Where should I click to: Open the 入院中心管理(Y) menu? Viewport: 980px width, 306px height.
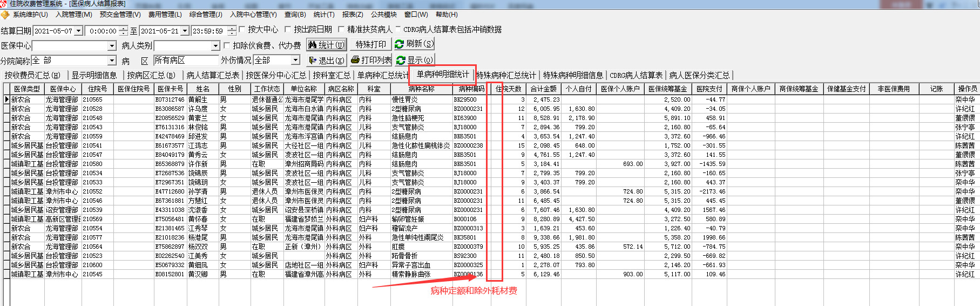[x=253, y=15]
